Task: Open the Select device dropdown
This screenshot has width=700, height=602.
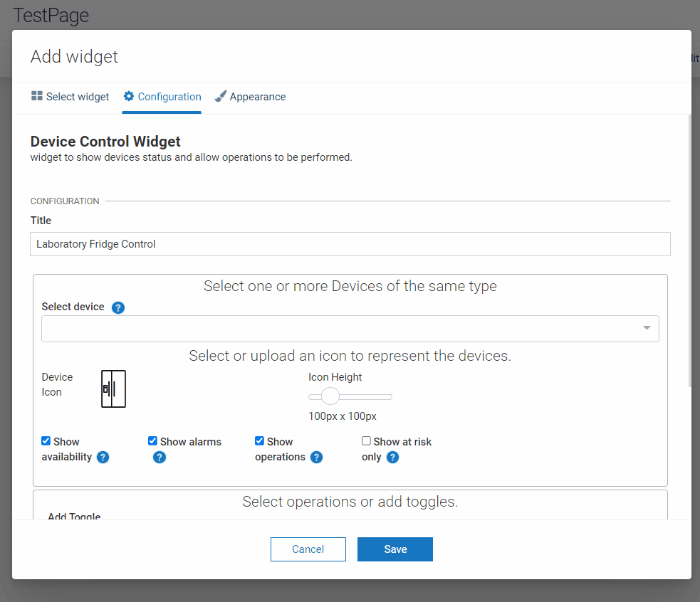Action: (350, 329)
